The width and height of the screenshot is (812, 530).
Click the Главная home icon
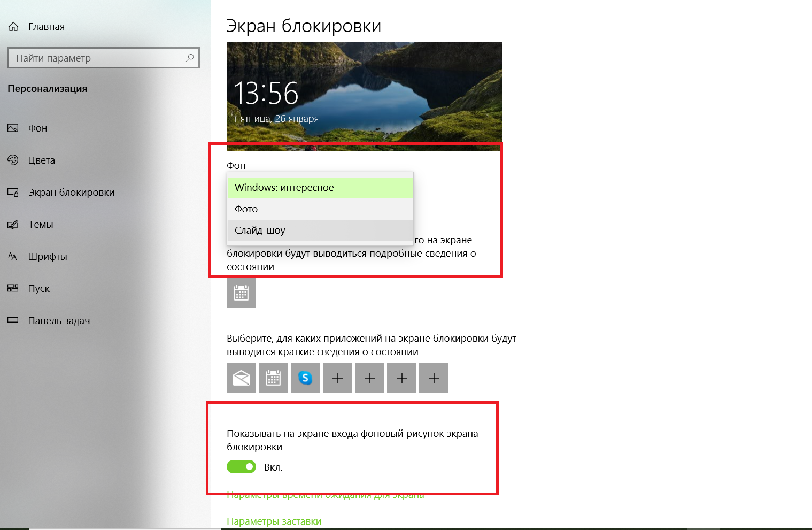[13, 27]
